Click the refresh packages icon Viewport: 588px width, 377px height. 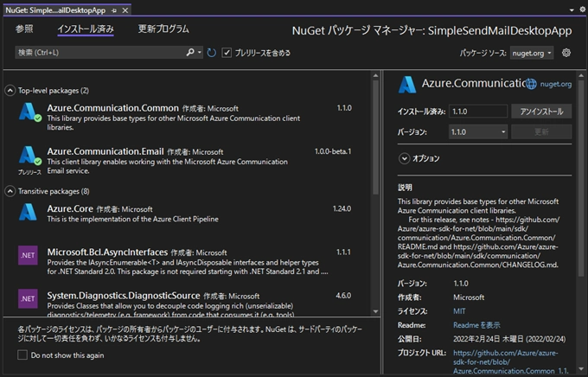coord(212,53)
